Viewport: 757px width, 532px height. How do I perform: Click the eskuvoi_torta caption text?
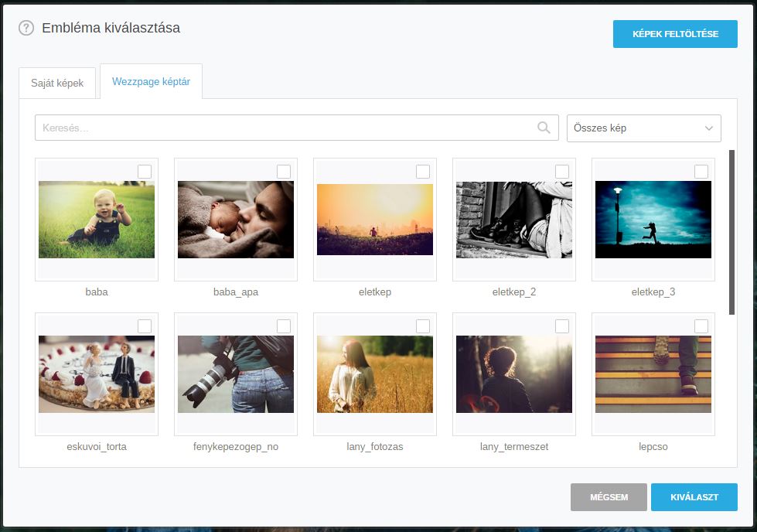pyautogui.click(x=97, y=446)
